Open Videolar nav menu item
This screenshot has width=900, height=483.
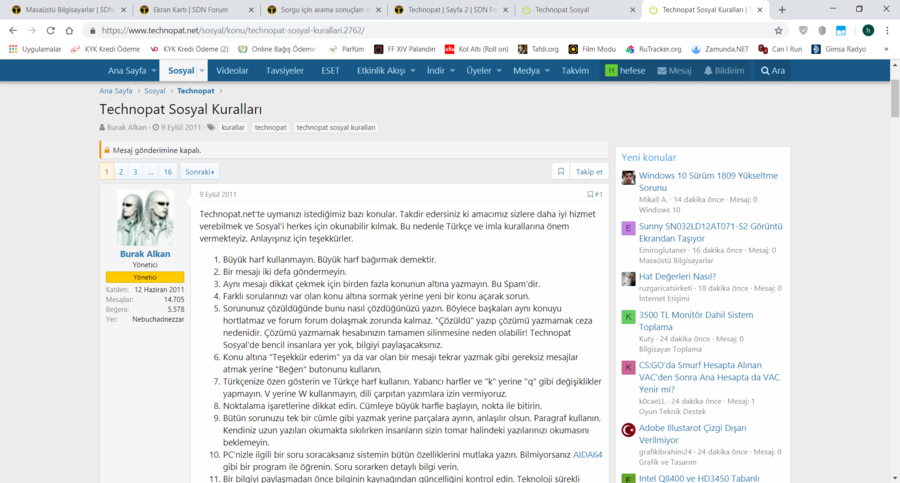click(x=232, y=71)
